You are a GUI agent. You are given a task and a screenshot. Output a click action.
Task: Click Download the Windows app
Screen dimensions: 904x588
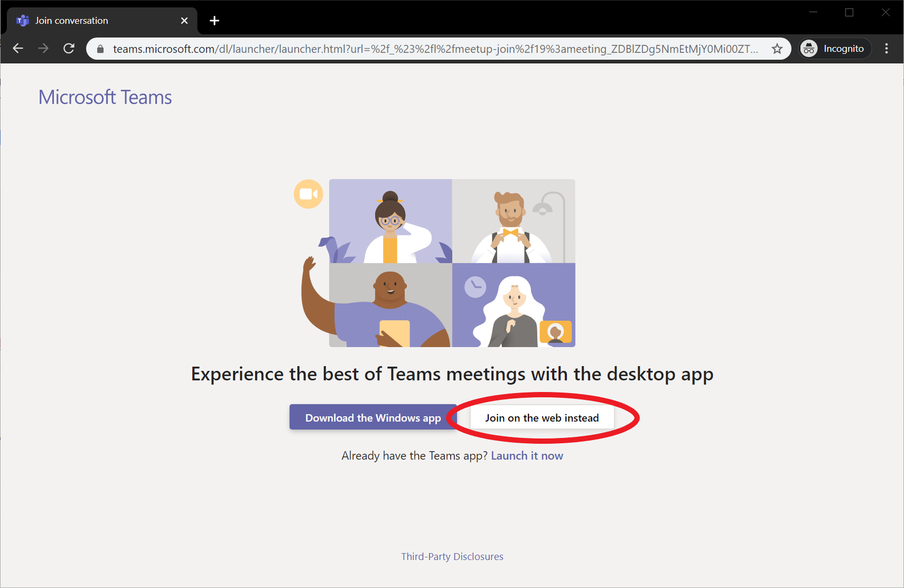point(372,417)
